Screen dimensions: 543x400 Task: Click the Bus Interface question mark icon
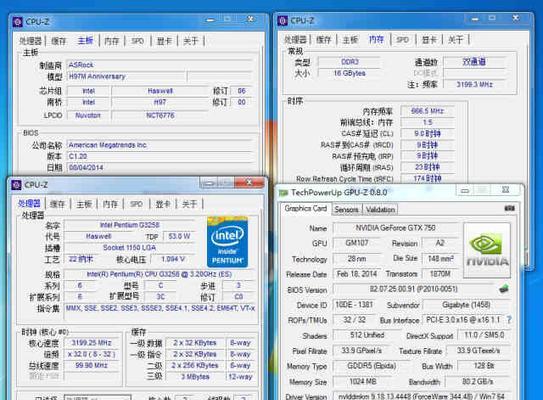coord(509,320)
